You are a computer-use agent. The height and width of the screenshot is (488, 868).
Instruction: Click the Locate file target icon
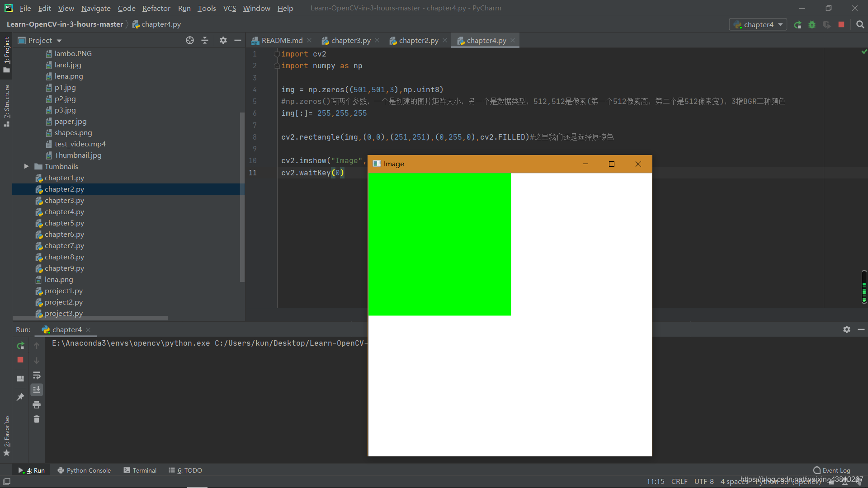190,40
